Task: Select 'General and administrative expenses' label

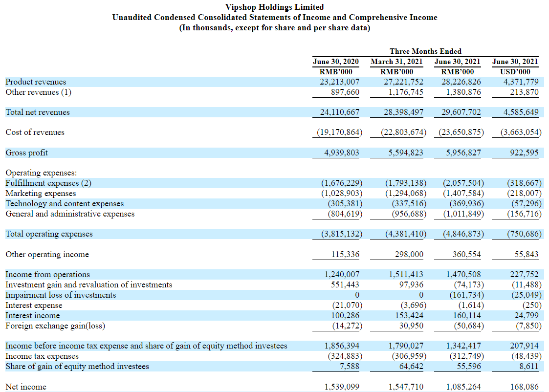Action: [70, 214]
